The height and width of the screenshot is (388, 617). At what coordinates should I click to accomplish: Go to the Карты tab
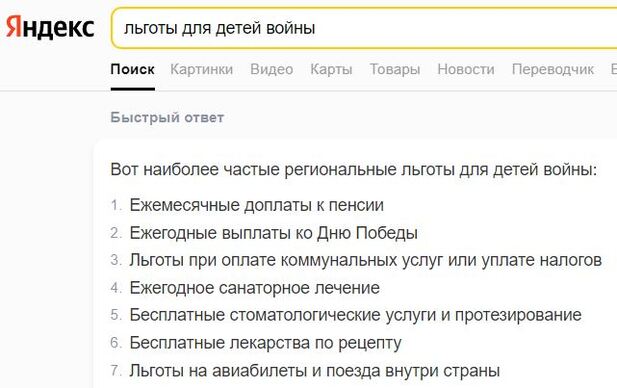[331, 69]
